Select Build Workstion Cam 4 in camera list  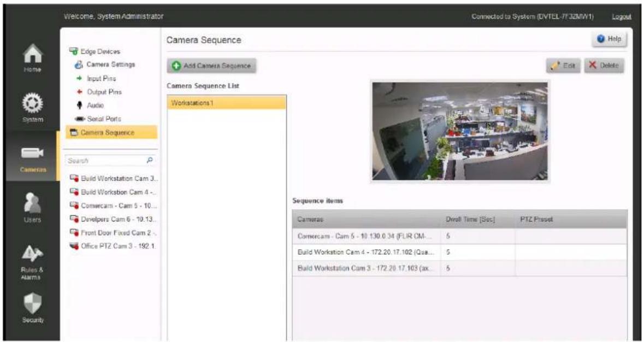click(114, 192)
